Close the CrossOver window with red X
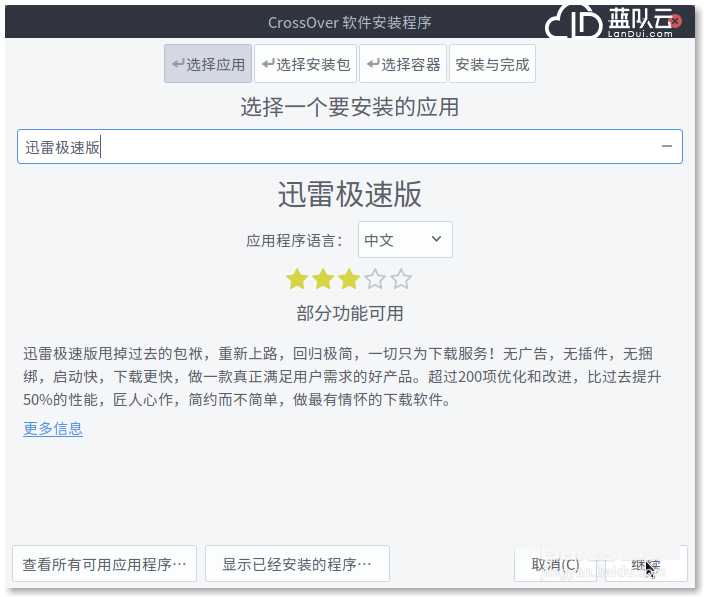This screenshot has height=597, width=704. [675, 21]
